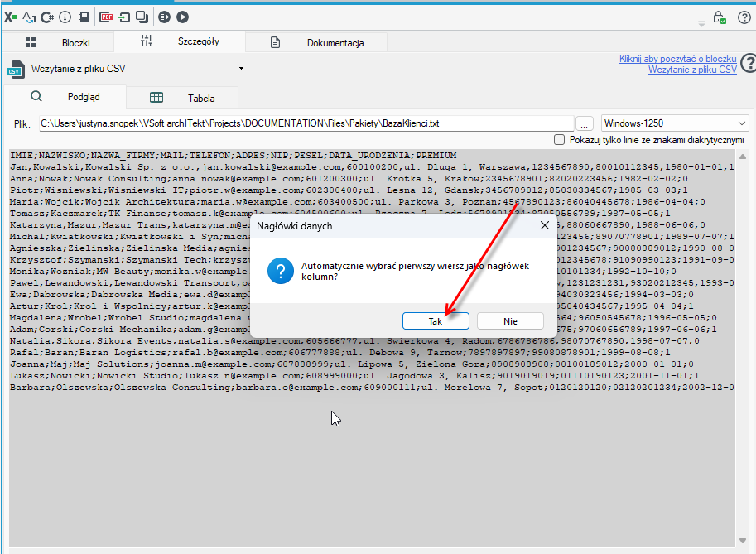Viewport: 756px width, 554px height.
Task: Click the line starting 'Jan;Kowalski;Kowalski Sp. z o.o.'
Action: pyautogui.click(x=372, y=167)
